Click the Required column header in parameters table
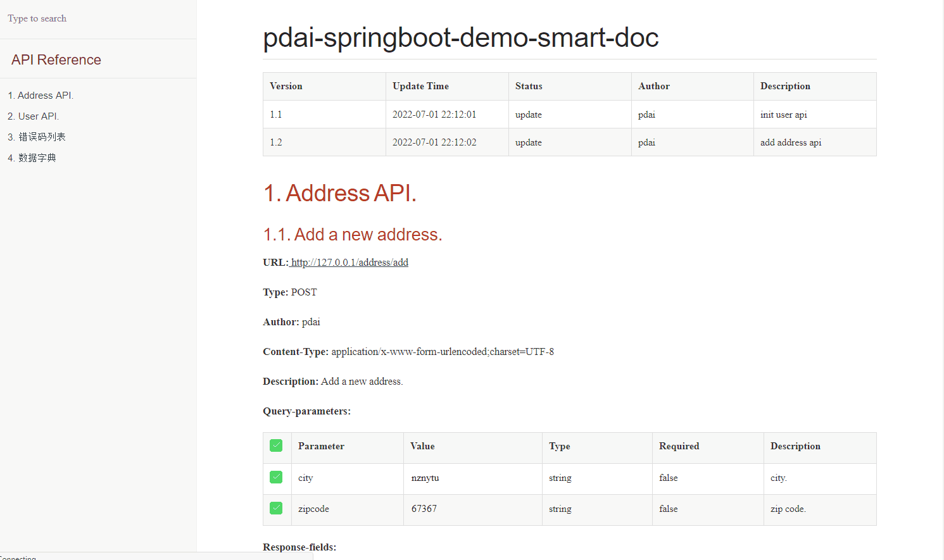The image size is (944, 560). click(x=679, y=446)
